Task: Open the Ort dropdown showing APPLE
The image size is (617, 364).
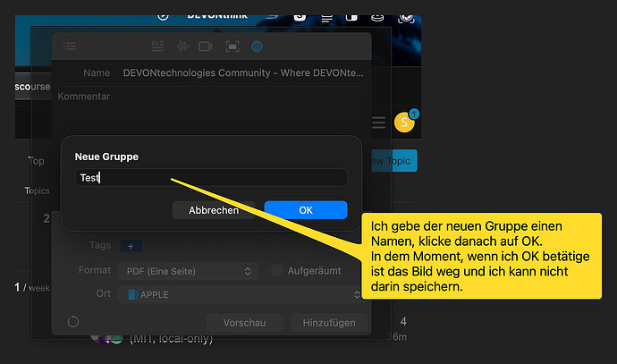Action: coord(241,294)
